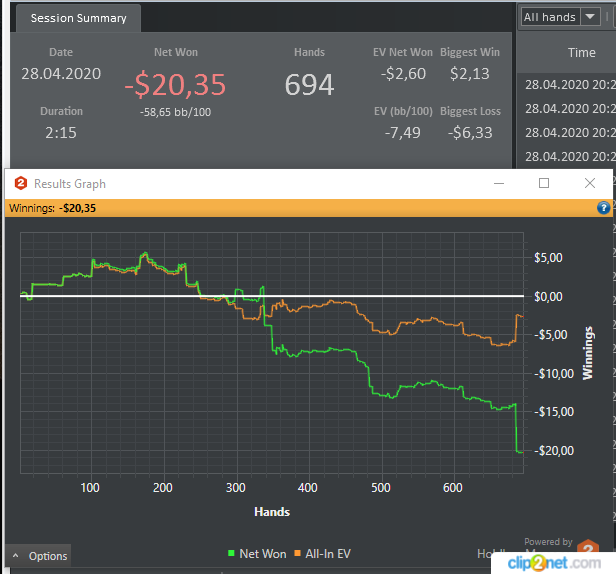Viewport: 616px width, 574px height.
Task: Click the Duration value 2:15
Action: [61, 133]
